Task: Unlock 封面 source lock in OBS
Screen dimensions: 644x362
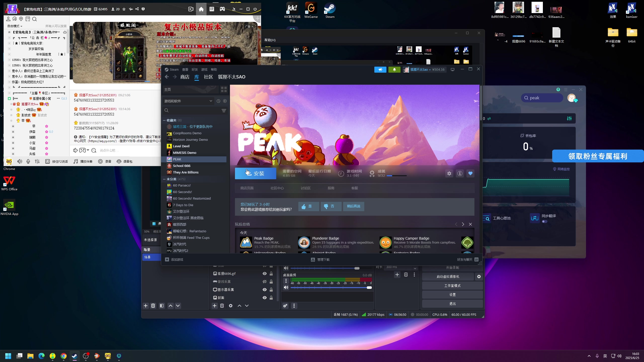Action: point(271,298)
